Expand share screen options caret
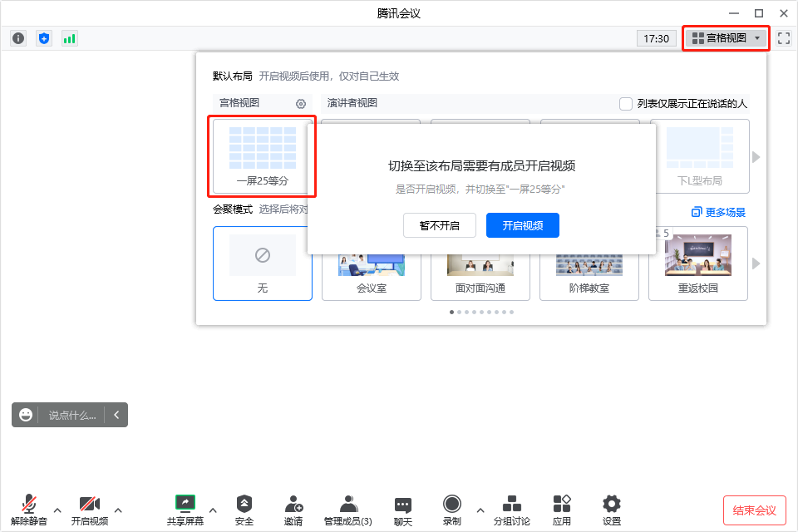 214,510
